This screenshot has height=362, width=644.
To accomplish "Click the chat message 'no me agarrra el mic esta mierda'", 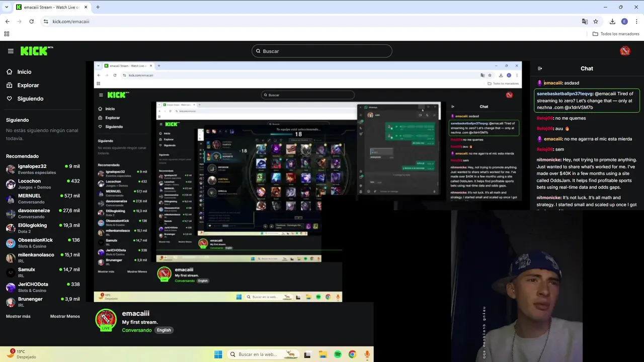I will [598, 139].
